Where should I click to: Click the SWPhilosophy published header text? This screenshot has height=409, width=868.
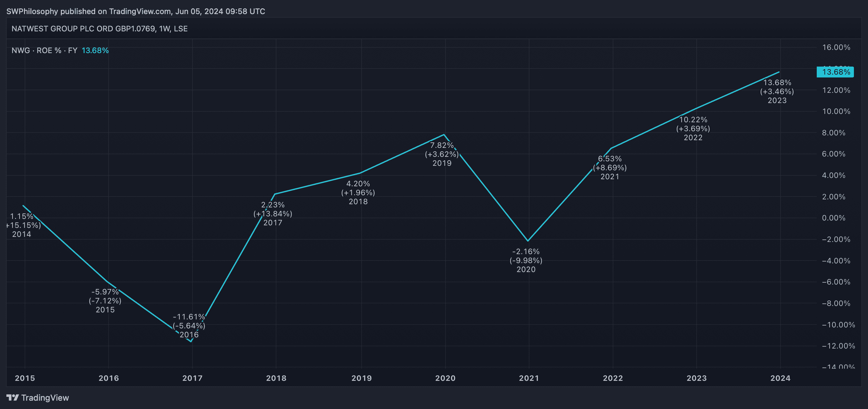click(135, 12)
